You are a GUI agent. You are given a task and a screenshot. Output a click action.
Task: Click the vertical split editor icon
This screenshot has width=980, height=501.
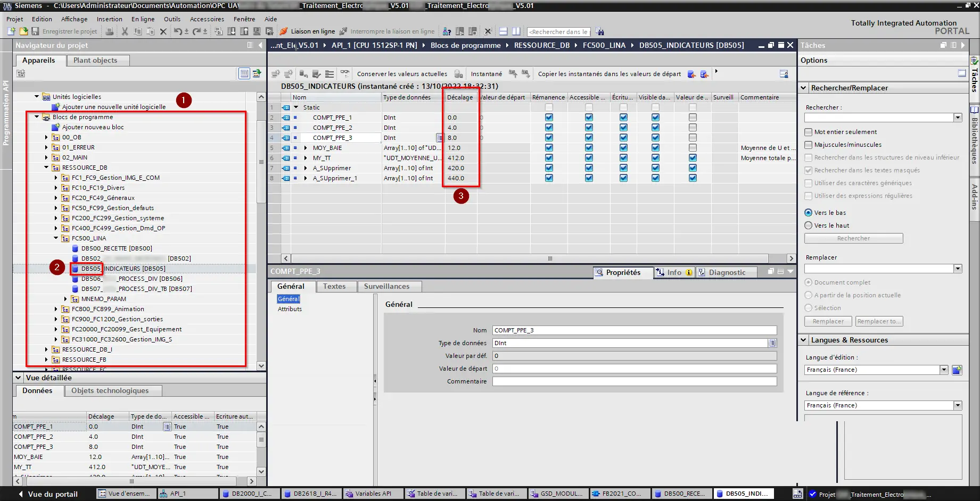coord(516,31)
